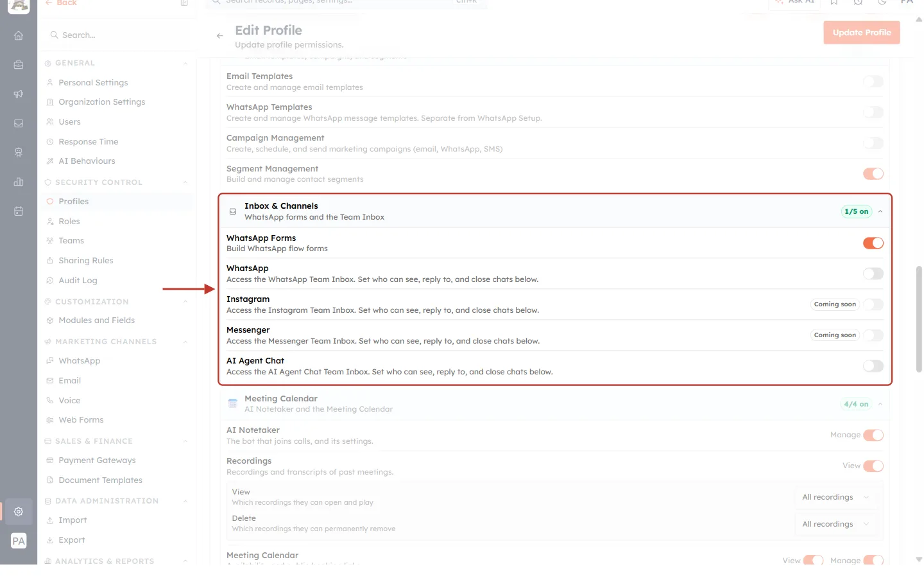924x578 pixels.
Task: Click the phone icon beside Voice
Action: [x=50, y=401]
